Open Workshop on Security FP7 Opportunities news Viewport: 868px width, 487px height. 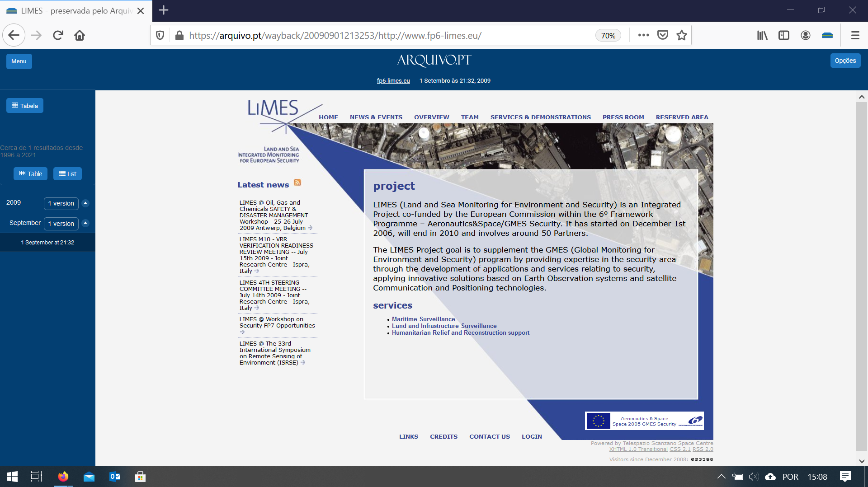(277, 325)
